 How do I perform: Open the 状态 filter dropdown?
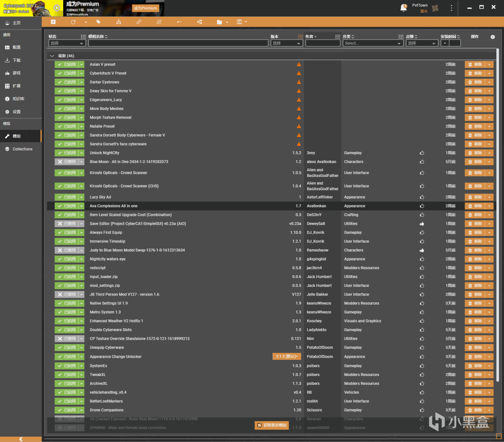(67, 43)
